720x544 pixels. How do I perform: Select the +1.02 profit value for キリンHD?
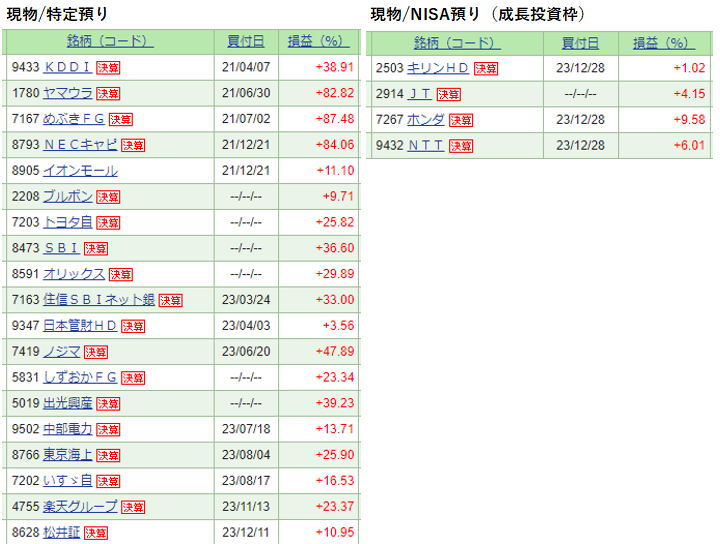click(689, 68)
